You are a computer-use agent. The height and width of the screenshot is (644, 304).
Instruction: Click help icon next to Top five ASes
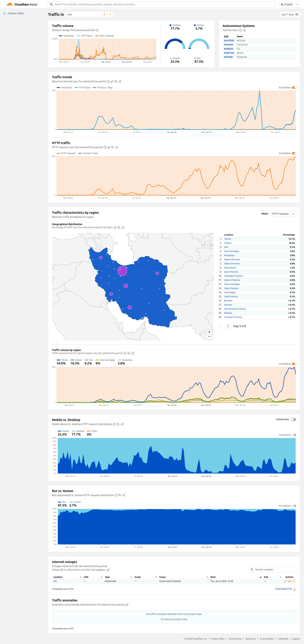[x=240, y=30]
